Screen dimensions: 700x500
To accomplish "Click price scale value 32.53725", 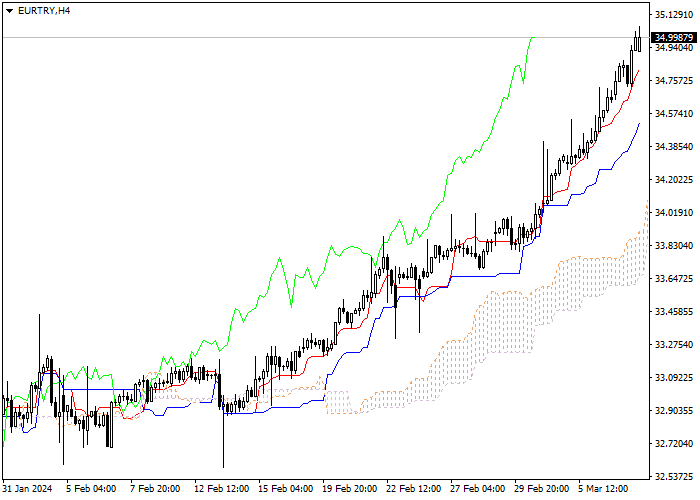I will (674, 477).
